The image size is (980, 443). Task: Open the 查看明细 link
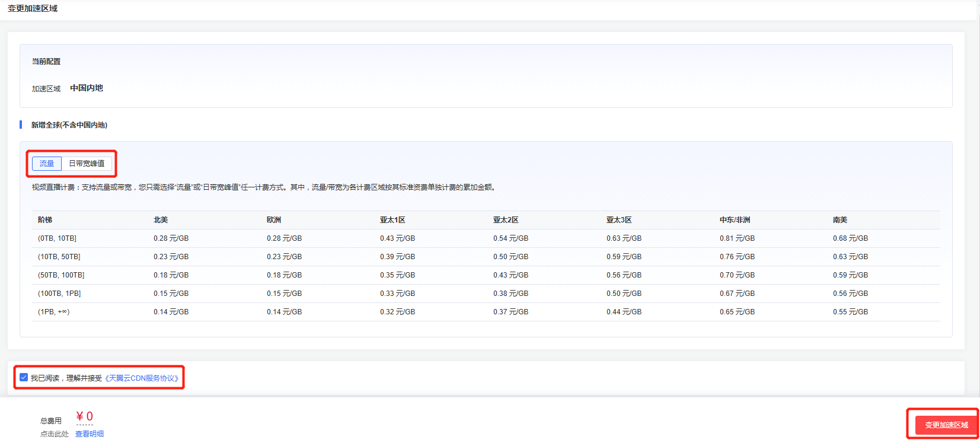pyautogui.click(x=90, y=434)
